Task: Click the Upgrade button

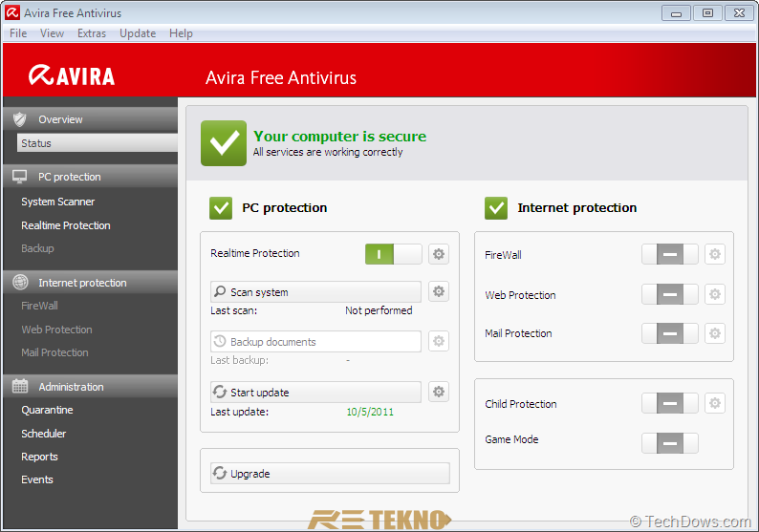Action: tap(330, 473)
